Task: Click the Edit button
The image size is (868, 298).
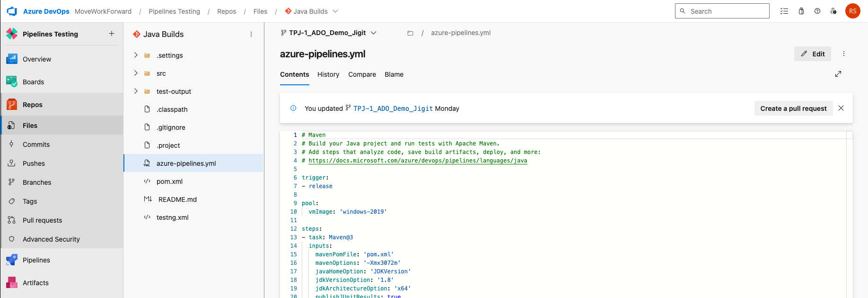Action: pos(813,54)
